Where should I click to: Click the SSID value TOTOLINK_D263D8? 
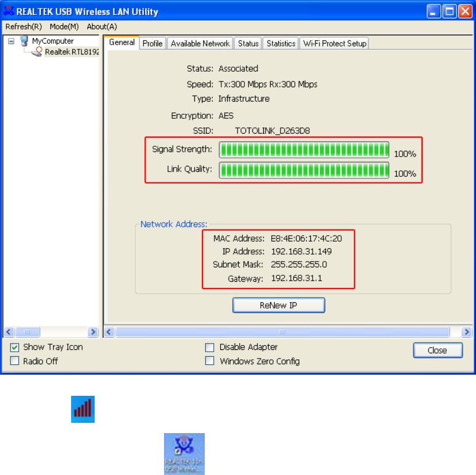[x=272, y=131]
